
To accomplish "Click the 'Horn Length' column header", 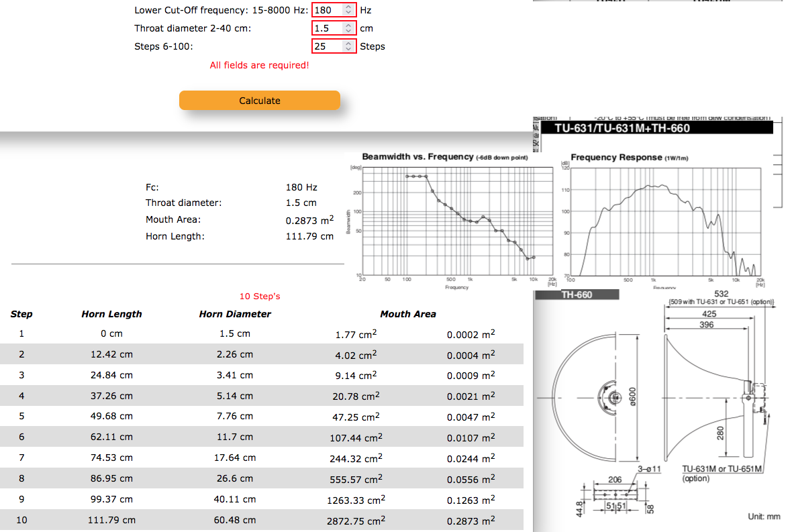I will click(111, 315).
